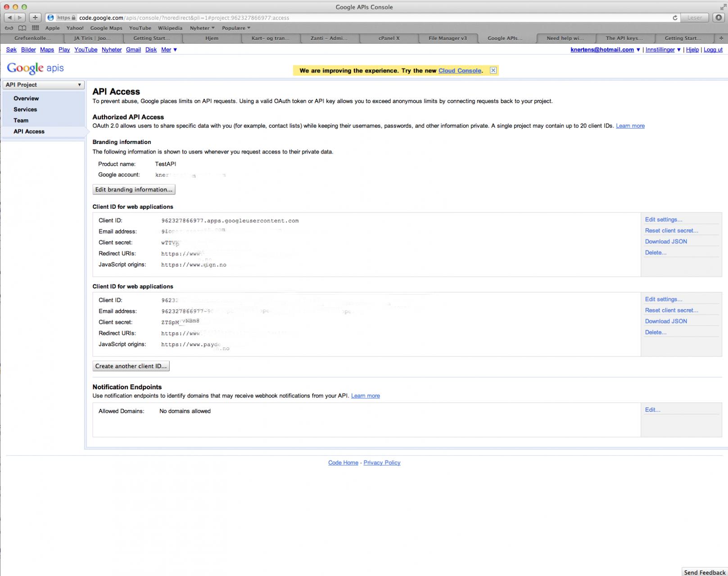Screen dimensions: 728x576
Task: Open a new tab with the plus button
Action: coord(34,18)
